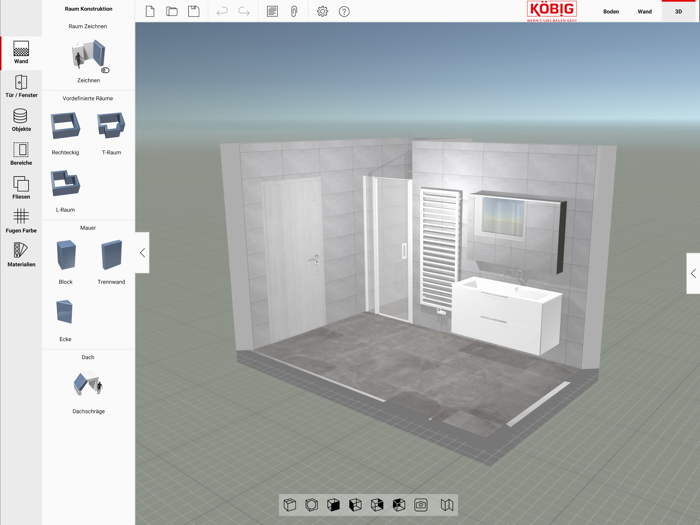
Task: Click the KÖBIG logo
Action: click(552, 11)
